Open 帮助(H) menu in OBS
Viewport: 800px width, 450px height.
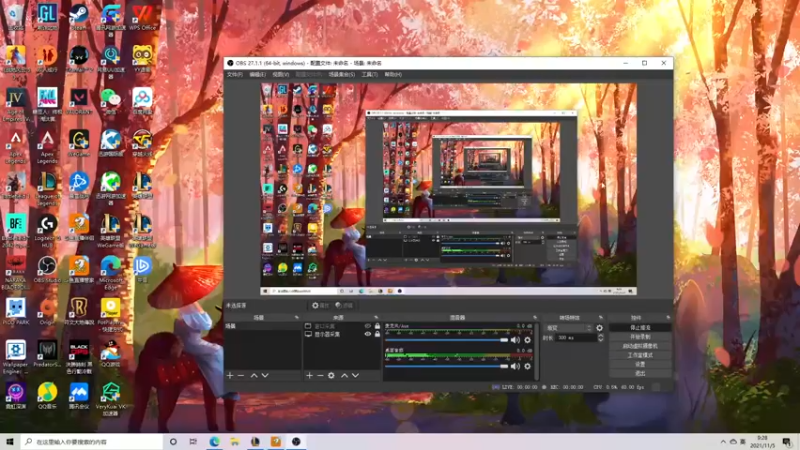pyautogui.click(x=393, y=74)
